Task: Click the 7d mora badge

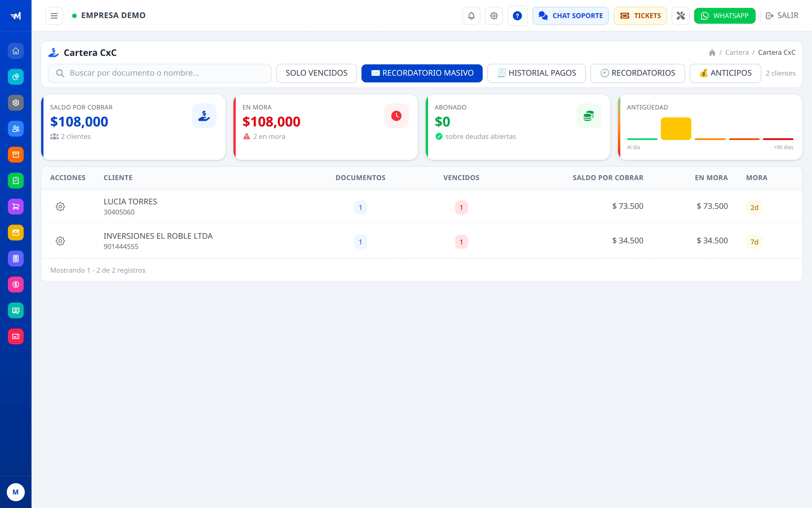Action: tap(754, 242)
